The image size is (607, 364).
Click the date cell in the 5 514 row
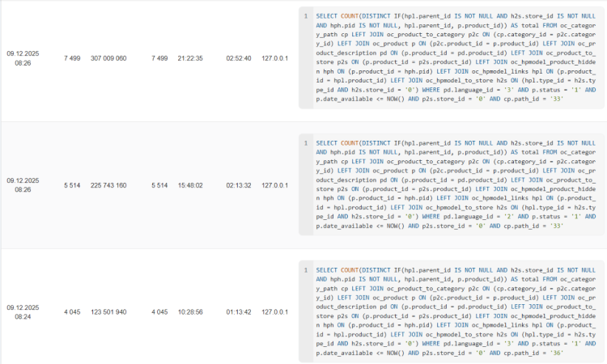(x=23, y=185)
